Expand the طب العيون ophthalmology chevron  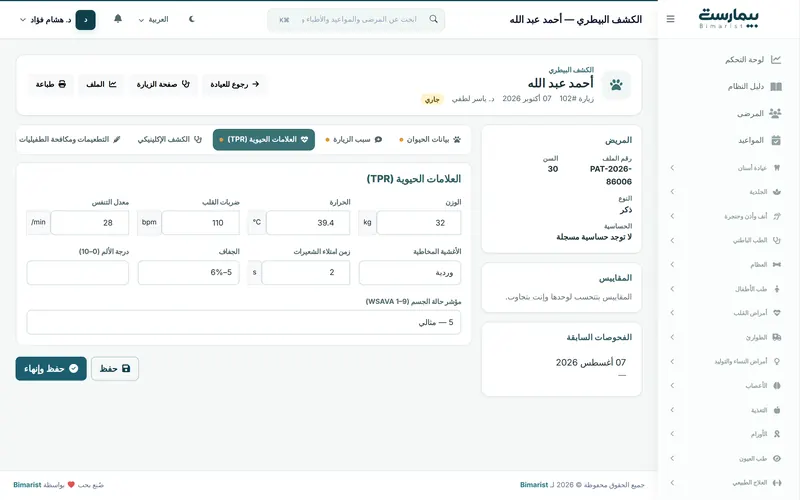[x=672, y=458]
